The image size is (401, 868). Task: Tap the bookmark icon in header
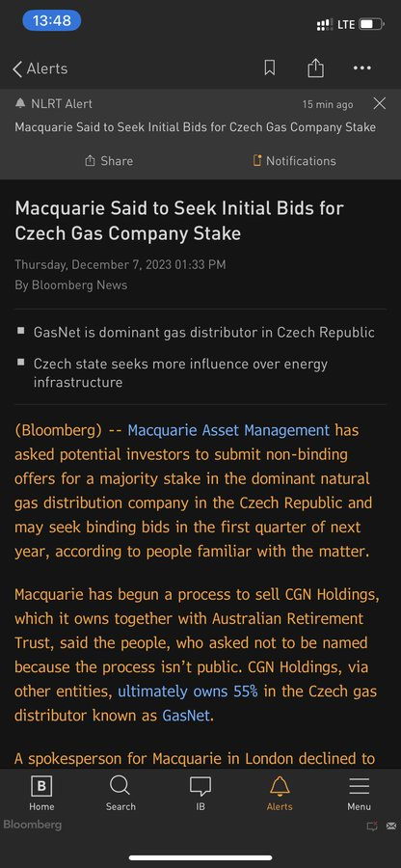(x=269, y=68)
